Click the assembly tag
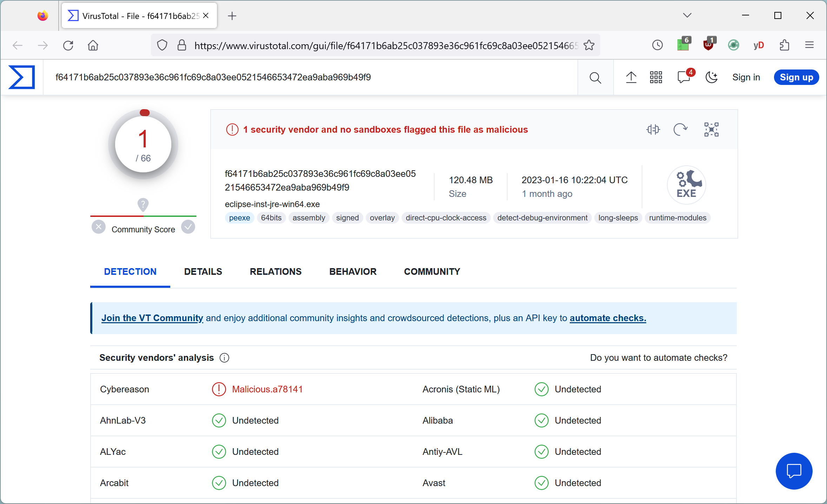Screen dimensions: 827x504 309,218
